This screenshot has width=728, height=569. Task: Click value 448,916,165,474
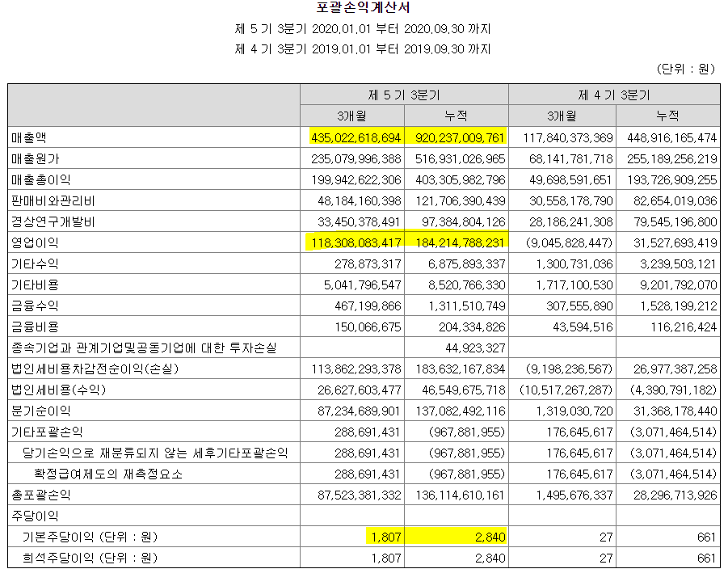point(671,138)
